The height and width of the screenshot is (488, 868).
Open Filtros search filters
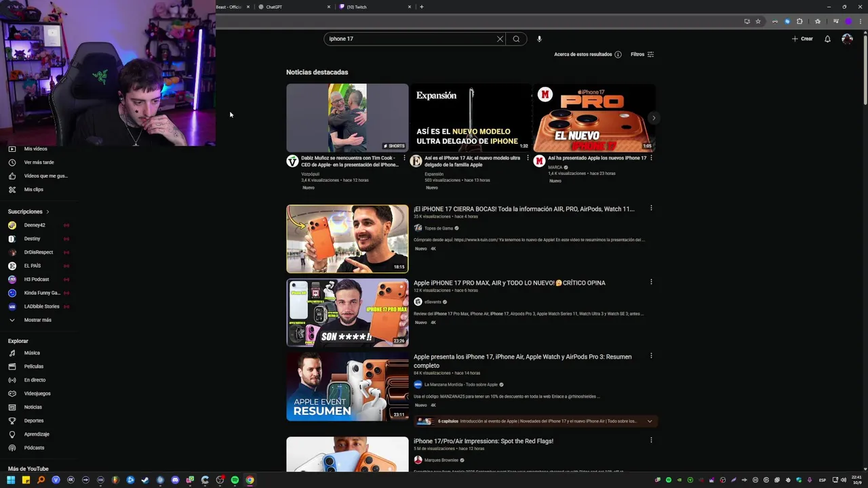tap(642, 54)
